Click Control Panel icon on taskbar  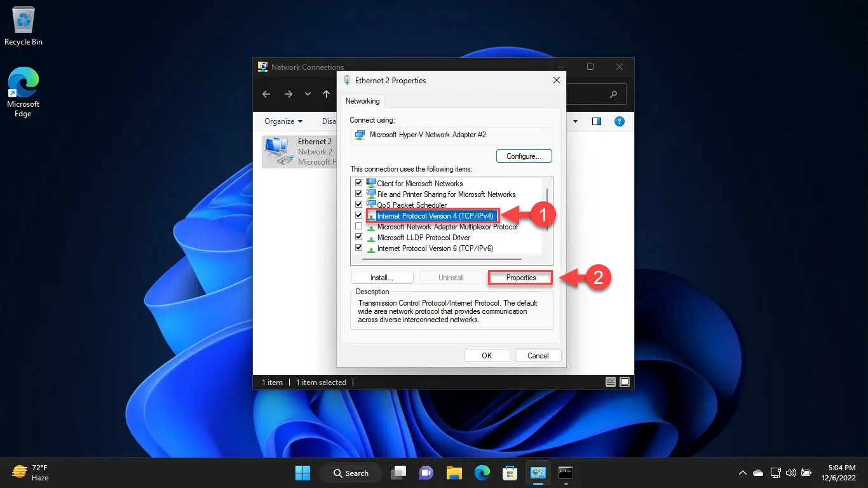coord(538,473)
